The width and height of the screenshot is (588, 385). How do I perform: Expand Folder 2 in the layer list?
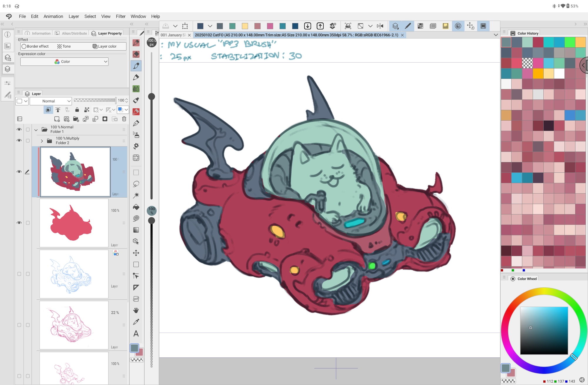coord(42,141)
